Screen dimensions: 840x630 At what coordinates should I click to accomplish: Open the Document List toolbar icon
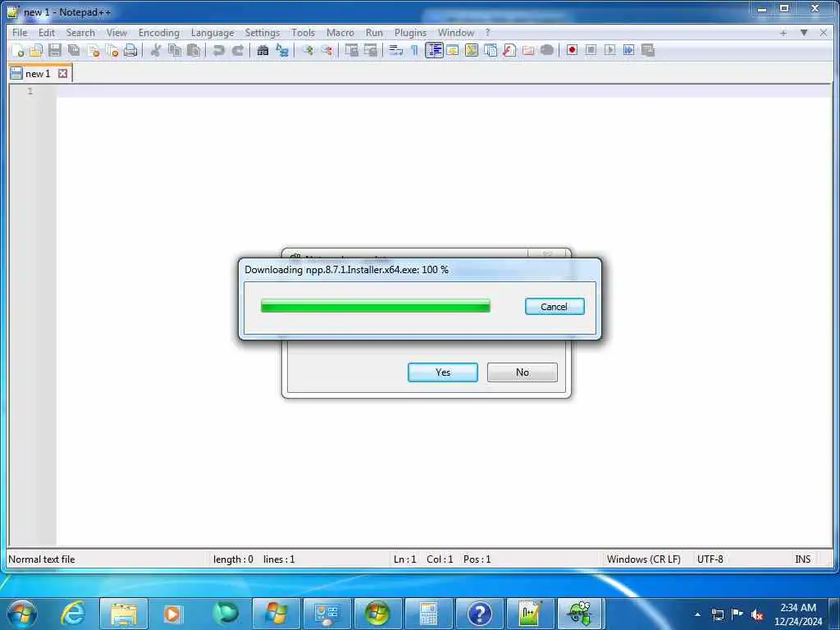click(x=491, y=50)
